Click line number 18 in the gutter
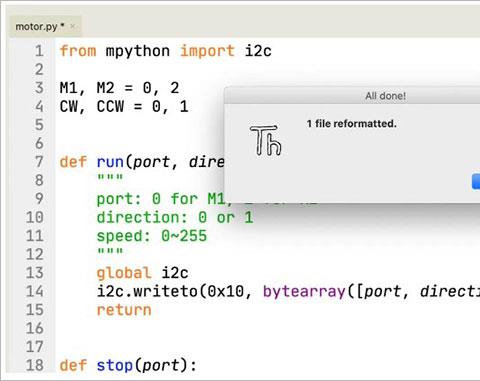This screenshot has width=480, height=381. pyautogui.click(x=35, y=365)
